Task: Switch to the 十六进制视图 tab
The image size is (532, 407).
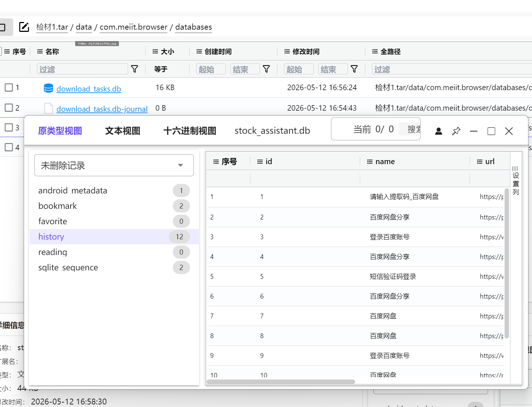Action: click(x=190, y=131)
